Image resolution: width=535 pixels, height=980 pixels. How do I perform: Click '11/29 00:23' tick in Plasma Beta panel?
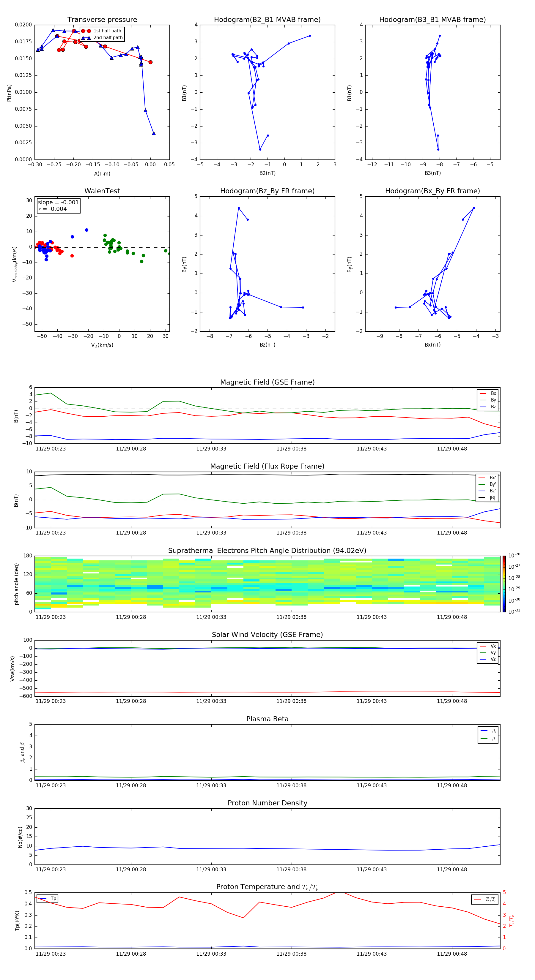[x=51, y=785]
